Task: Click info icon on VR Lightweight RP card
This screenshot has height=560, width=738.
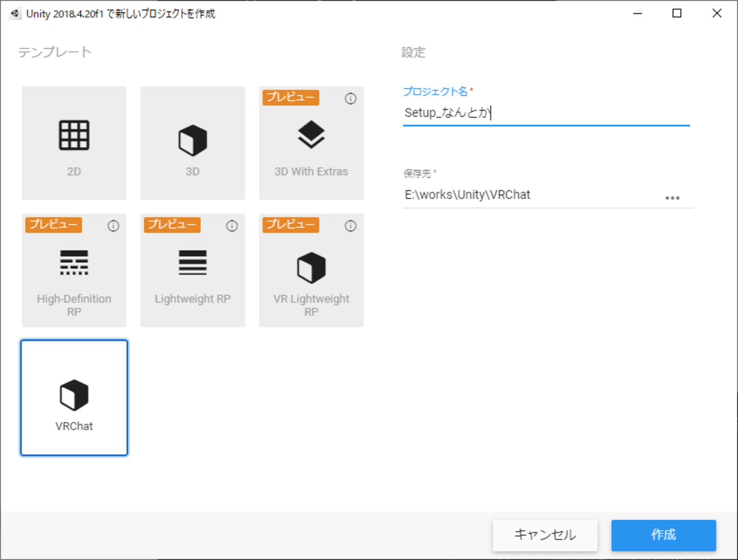Action: coord(351,226)
